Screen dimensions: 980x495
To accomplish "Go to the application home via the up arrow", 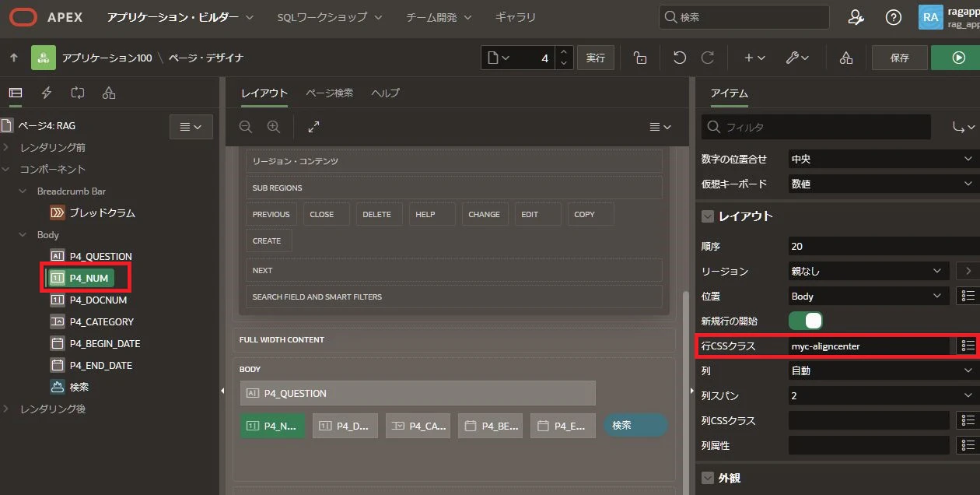I will coord(14,58).
